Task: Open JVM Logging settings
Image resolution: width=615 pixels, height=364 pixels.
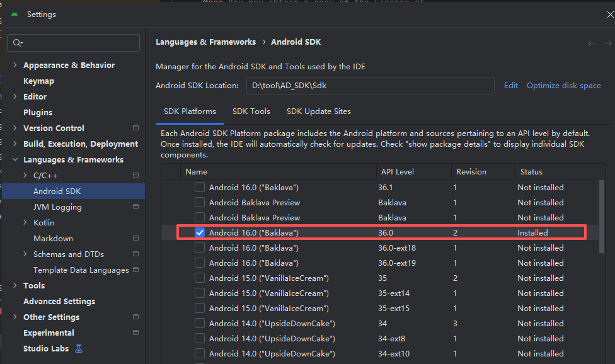Action: click(58, 207)
